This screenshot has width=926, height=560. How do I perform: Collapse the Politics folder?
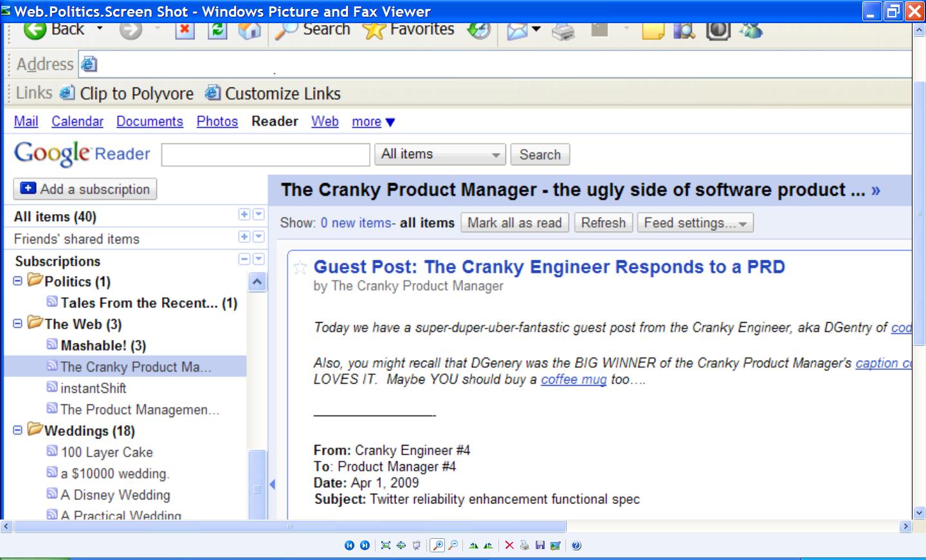[x=18, y=281]
